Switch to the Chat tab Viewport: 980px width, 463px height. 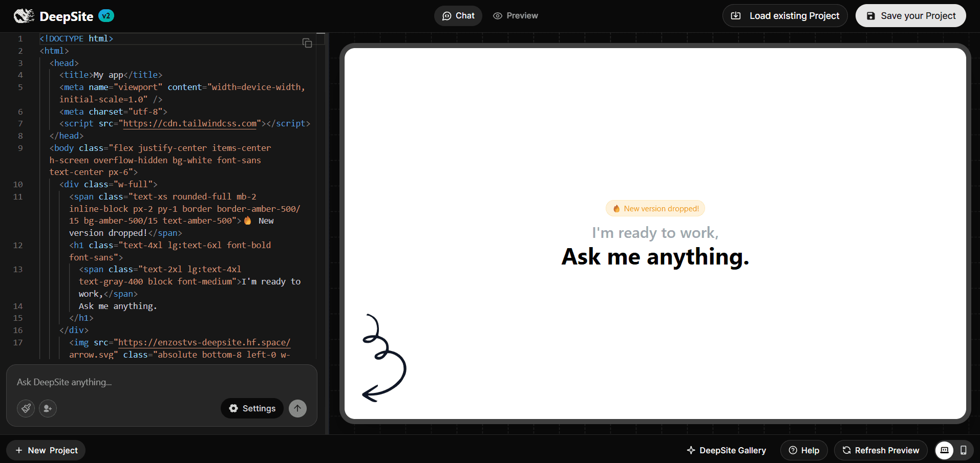tap(458, 15)
